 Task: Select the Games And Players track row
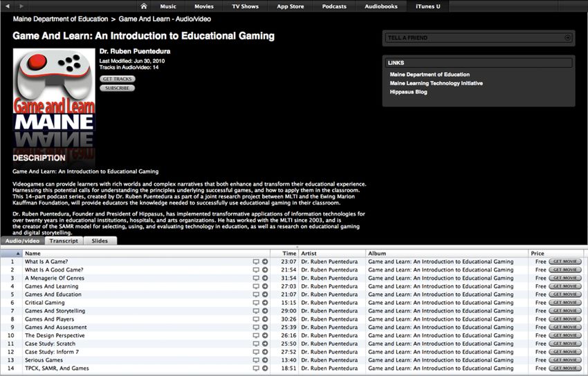click(293, 319)
